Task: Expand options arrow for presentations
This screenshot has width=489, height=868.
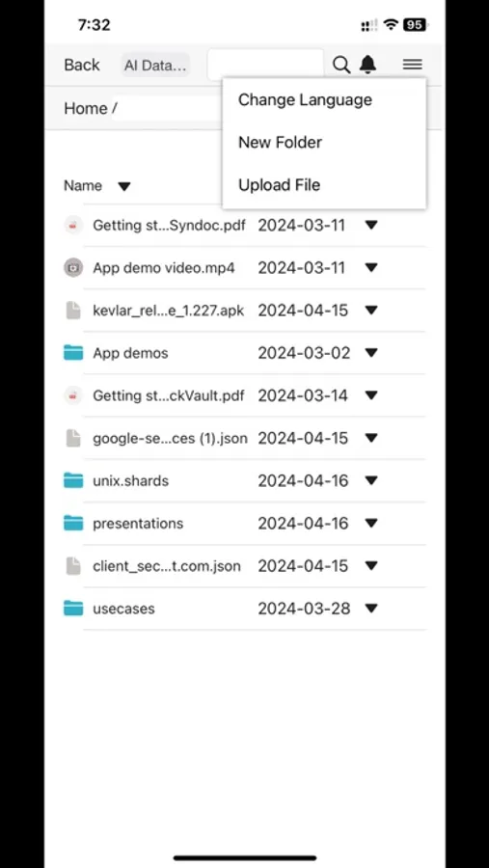Action: tap(371, 524)
